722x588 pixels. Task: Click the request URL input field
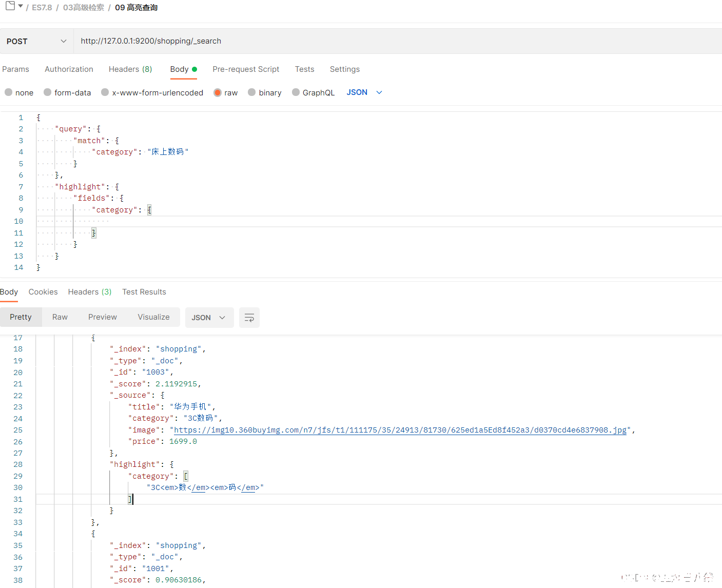[398, 41]
